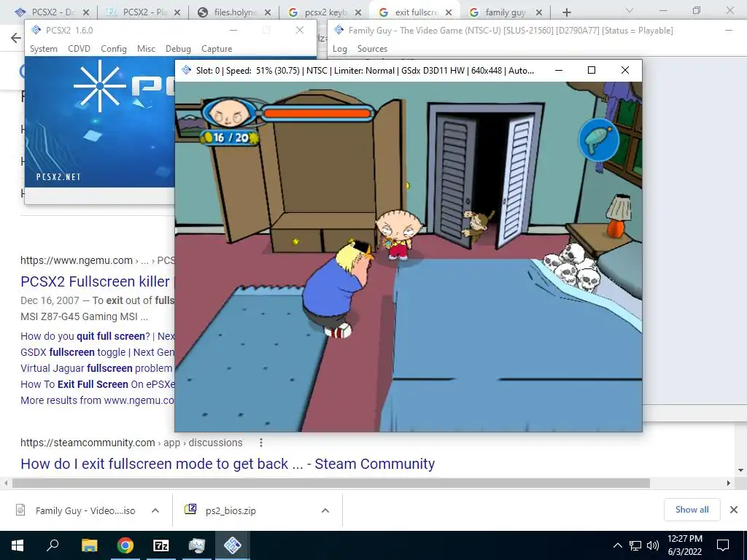Switch to PCSX2 from the taskbar
This screenshot has height=560, width=747.
(233, 545)
